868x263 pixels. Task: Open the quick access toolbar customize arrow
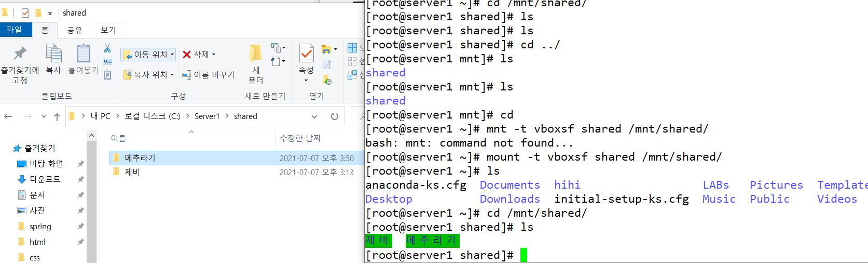click(x=50, y=13)
